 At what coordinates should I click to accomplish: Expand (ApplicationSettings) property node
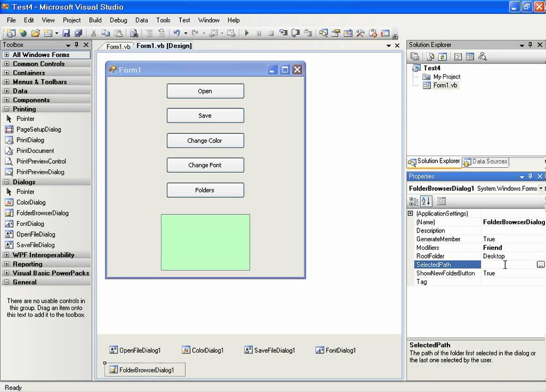pyautogui.click(x=410, y=213)
